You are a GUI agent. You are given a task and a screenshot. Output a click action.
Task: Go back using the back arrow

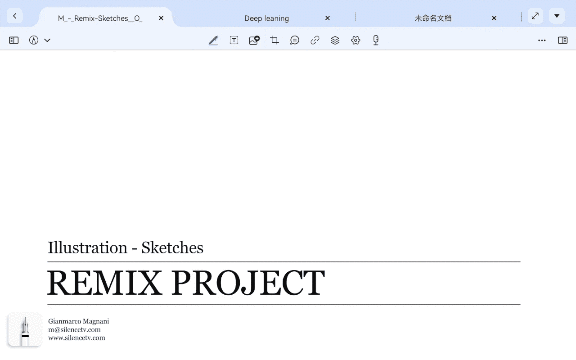15,16
